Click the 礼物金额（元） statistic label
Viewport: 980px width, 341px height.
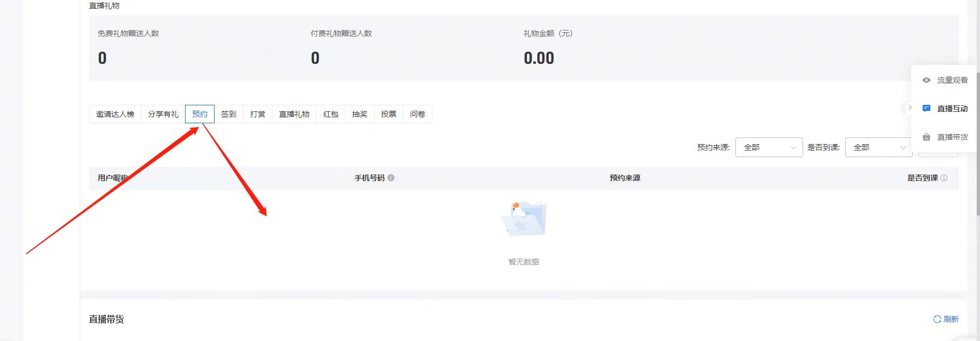(x=548, y=33)
